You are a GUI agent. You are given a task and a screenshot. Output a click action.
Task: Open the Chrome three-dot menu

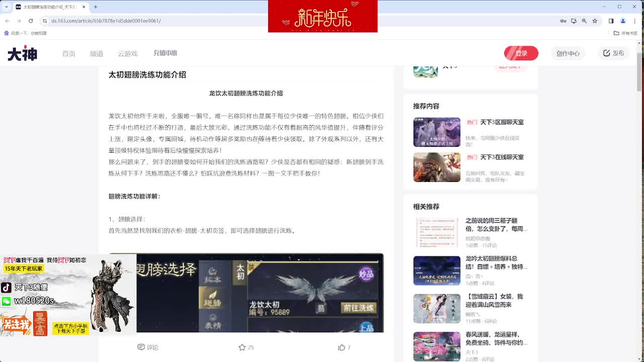pos(635,21)
